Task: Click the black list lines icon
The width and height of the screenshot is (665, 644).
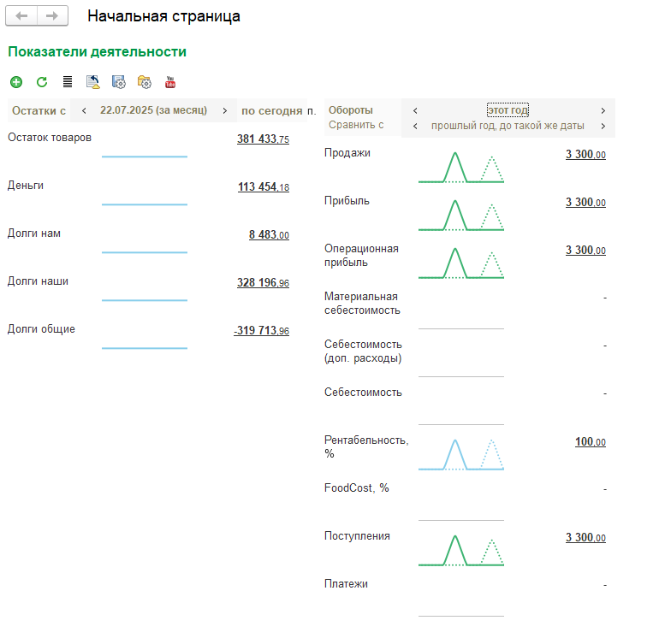Action: [x=68, y=82]
